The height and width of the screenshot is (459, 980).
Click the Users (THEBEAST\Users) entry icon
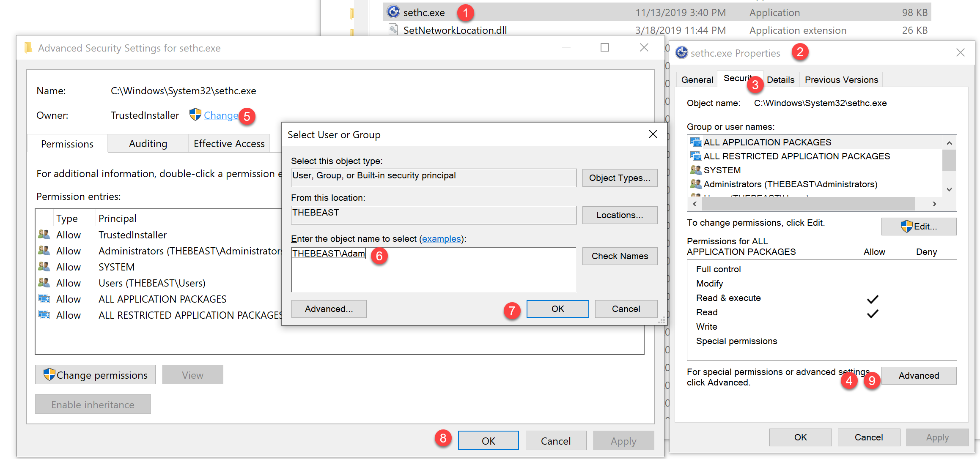44,282
